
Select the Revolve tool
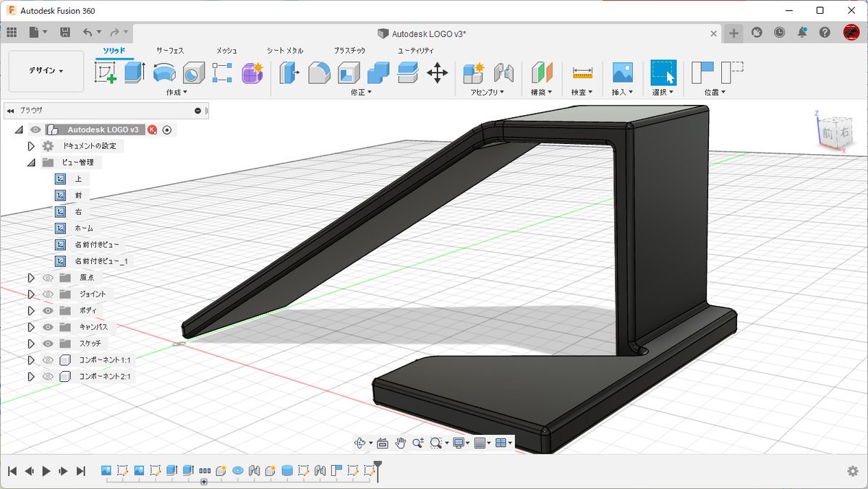pos(164,72)
